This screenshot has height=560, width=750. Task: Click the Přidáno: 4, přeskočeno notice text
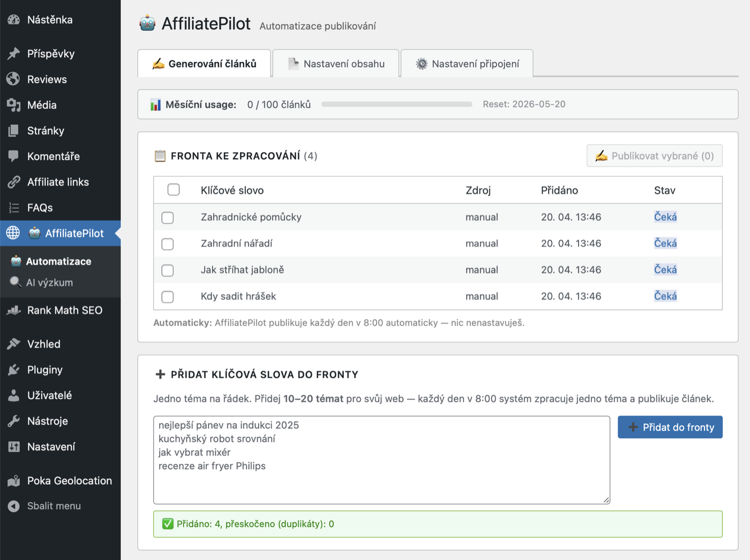256,524
